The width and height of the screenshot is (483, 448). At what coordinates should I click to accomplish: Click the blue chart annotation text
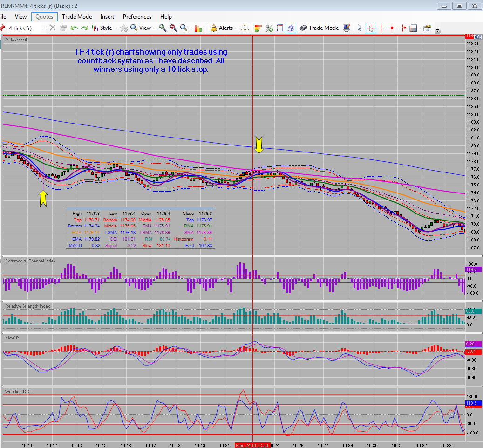click(151, 61)
